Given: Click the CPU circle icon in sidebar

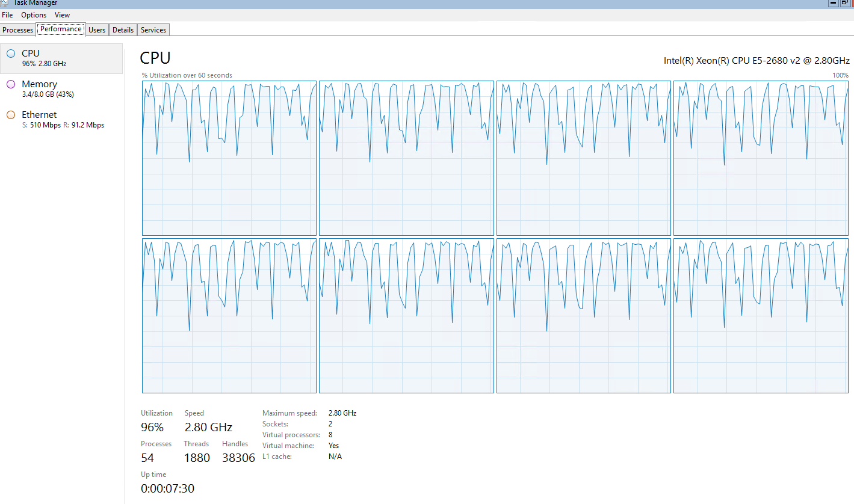Looking at the screenshot, I should [10, 54].
